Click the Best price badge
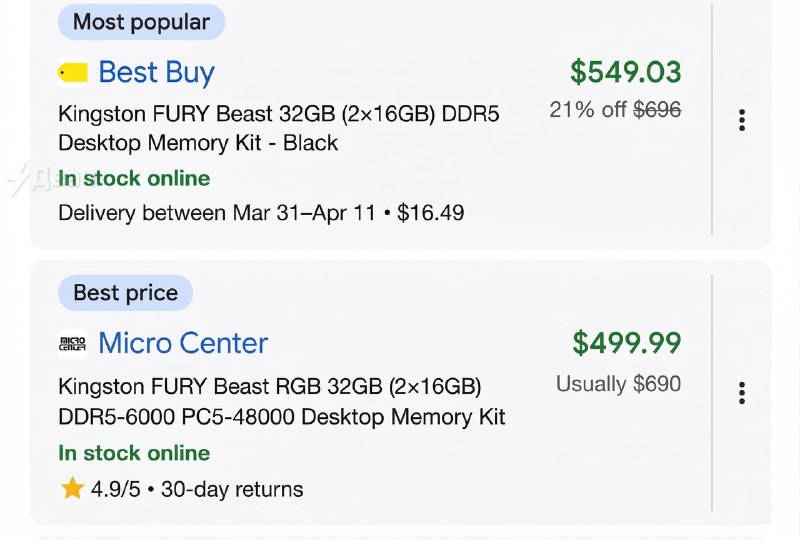Viewport: 800px width, 540px height. click(x=125, y=293)
